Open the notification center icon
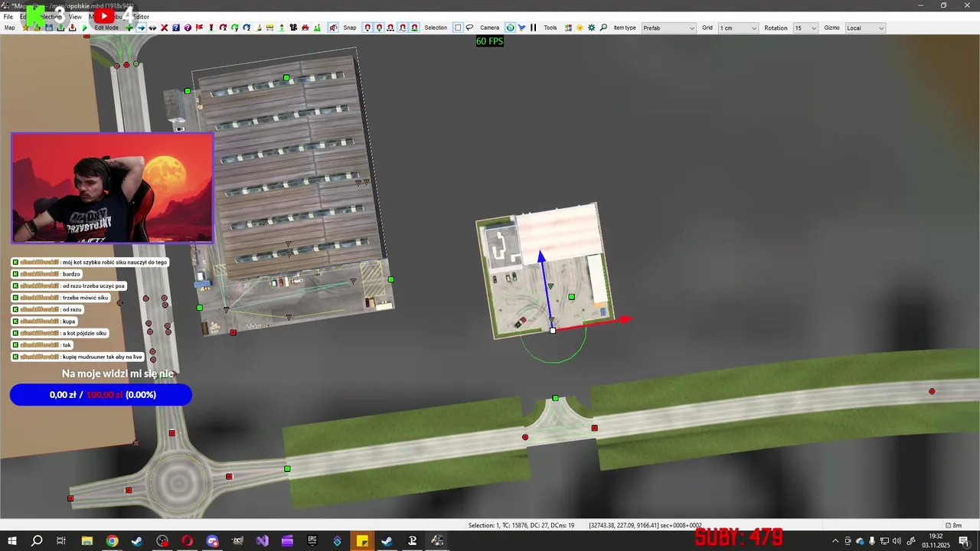980x551 pixels. pyautogui.click(x=964, y=541)
